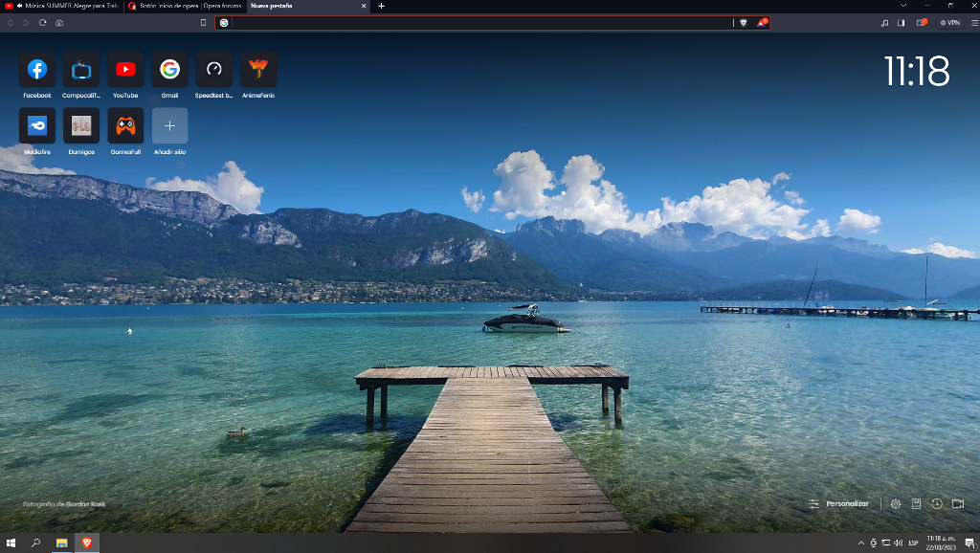
Task: Open the Gmail shortcut tile
Action: click(169, 70)
